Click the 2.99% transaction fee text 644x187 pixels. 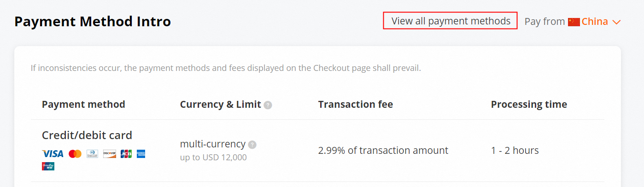(x=383, y=151)
